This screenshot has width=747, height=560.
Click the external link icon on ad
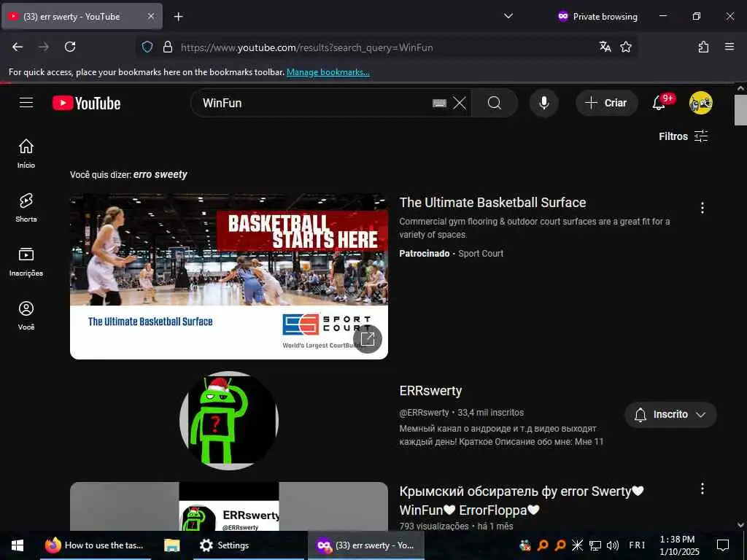pos(368,338)
